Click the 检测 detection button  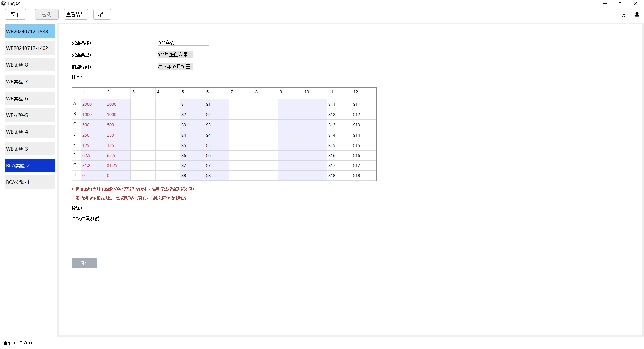tap(47, 14)
